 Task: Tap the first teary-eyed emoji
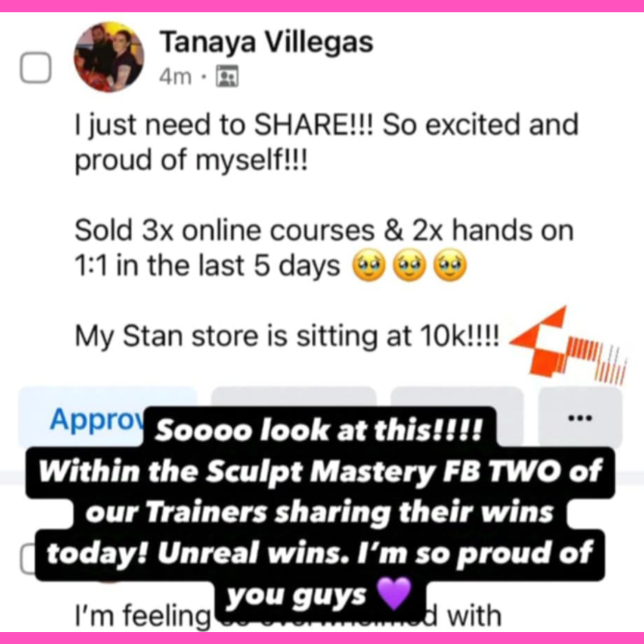[369, 265]
